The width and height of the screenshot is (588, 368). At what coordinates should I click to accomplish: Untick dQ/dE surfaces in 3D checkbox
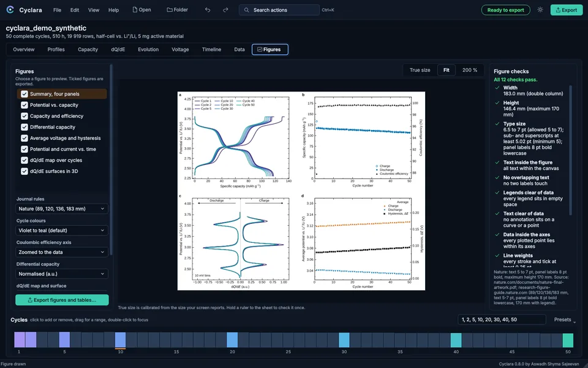point(24,171)
